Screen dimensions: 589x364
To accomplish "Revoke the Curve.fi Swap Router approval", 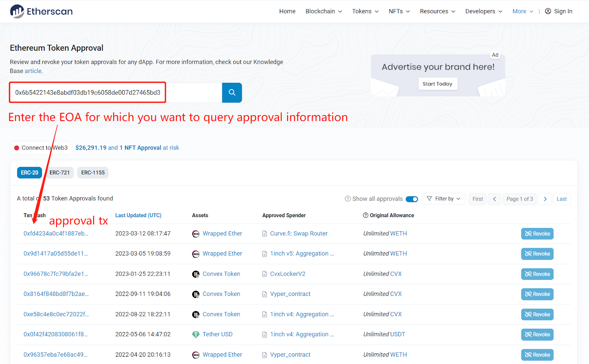I will click(537, 234).
